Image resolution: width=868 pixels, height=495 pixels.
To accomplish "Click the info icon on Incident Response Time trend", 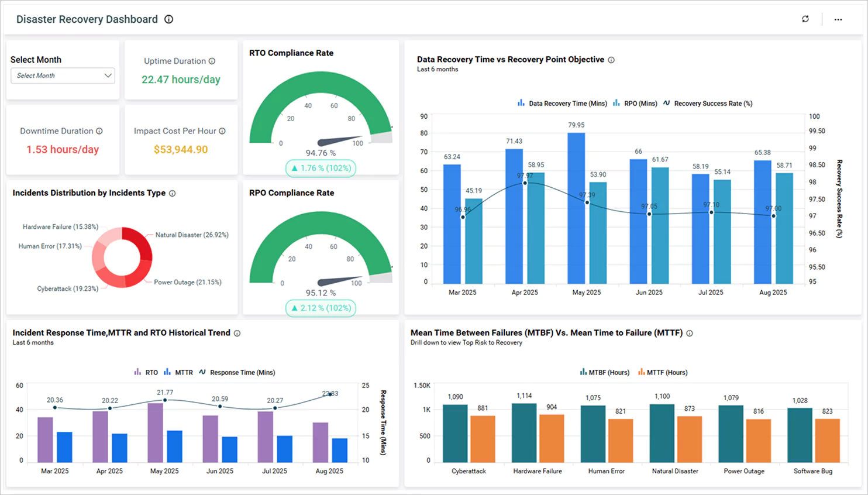I will [x=237, y=332].
